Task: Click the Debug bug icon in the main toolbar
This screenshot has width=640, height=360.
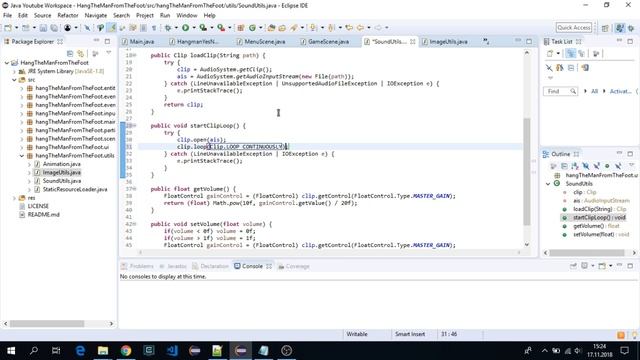Action: [x=168, y=28]
